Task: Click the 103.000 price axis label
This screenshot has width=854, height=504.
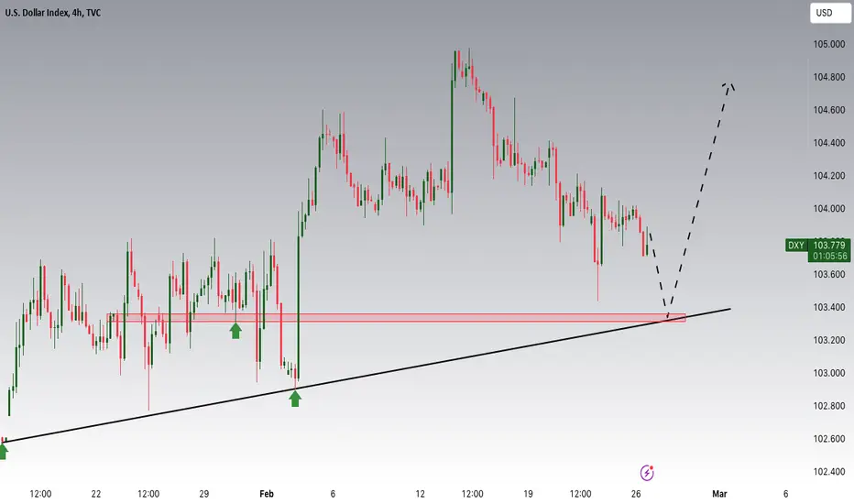Action: pos(829,373)
